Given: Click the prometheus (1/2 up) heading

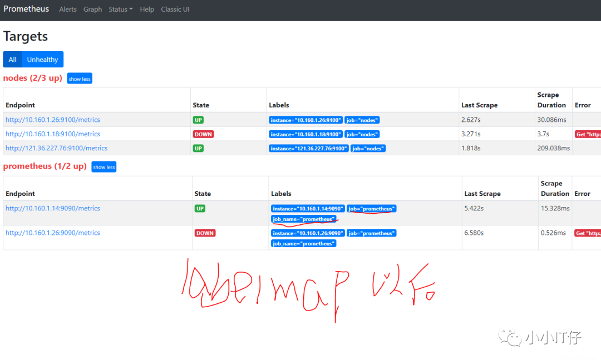Looking at the screenshot, I should pyautogui.click(x=45, y=166).
